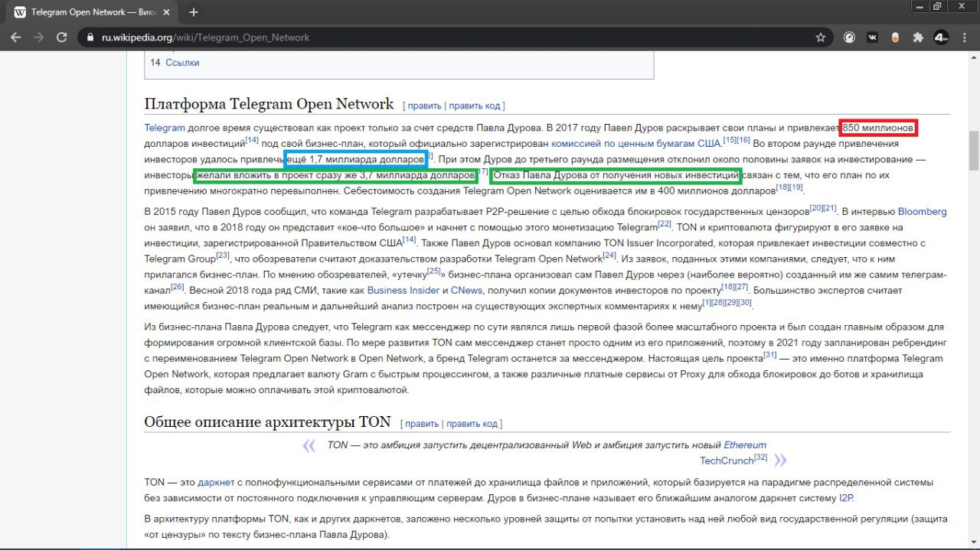980x550 pixels.
Task: Open citation [15] after 'бумагам США'
Action: pos(730,140)
